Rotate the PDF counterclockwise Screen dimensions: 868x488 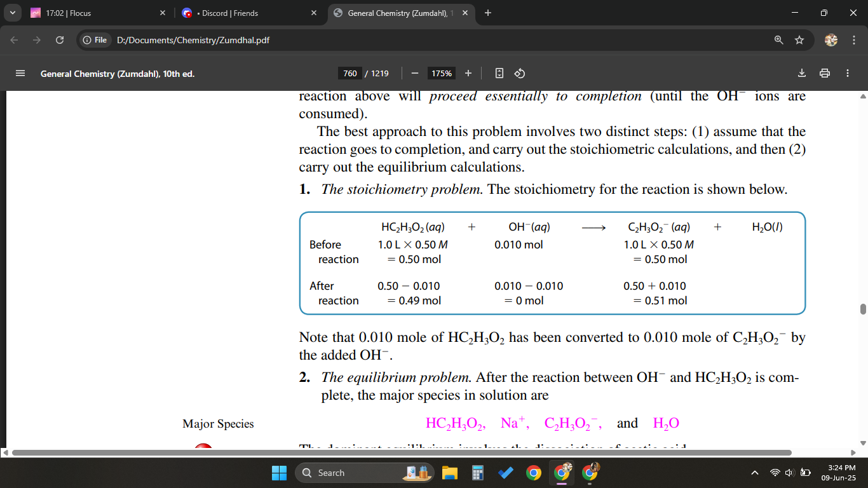tap(519, 73)
